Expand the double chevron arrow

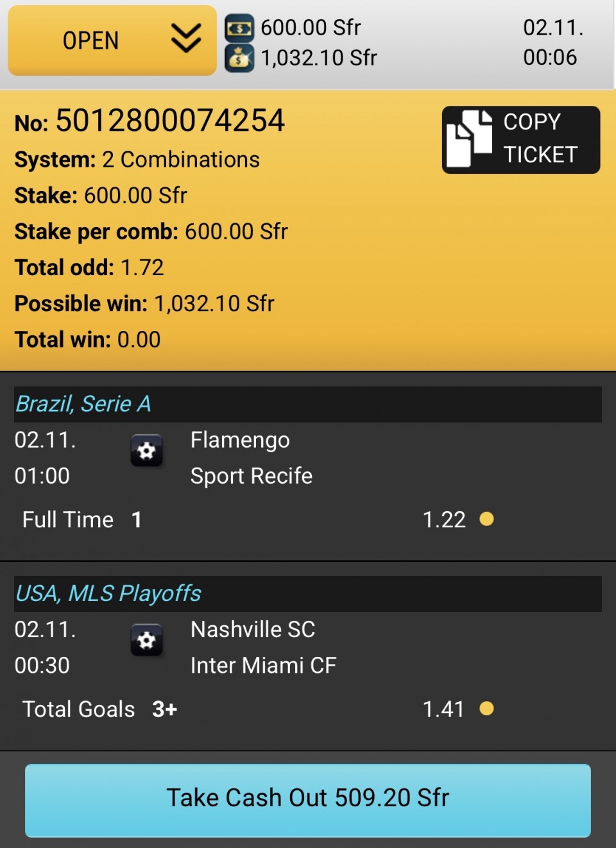[x=186, y=40]
